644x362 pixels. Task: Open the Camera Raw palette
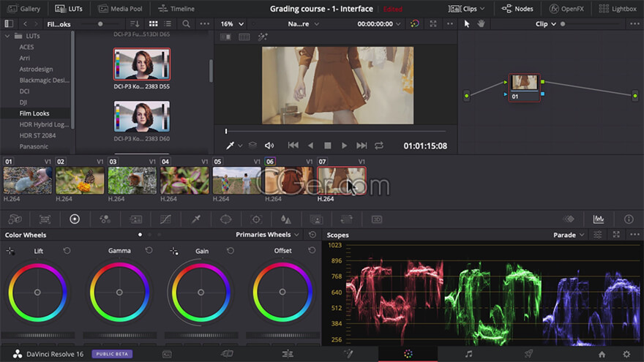point(15,219)
